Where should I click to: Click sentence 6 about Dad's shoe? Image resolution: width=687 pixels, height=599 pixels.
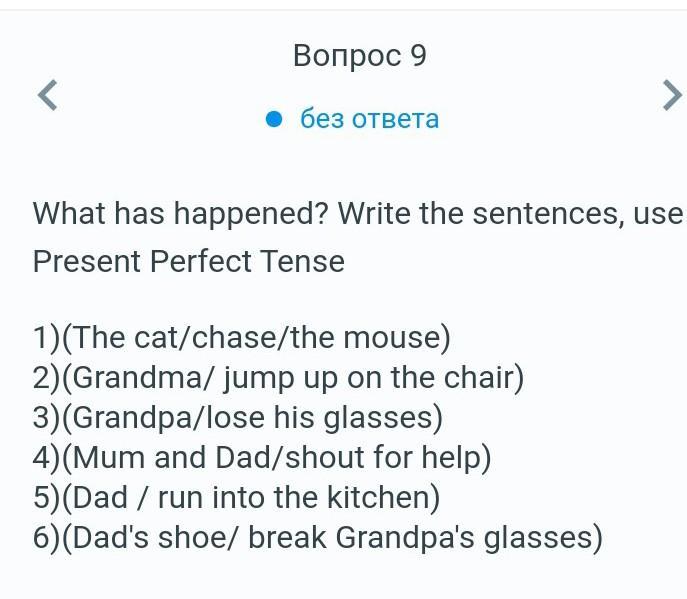click(x=318, y=538)
